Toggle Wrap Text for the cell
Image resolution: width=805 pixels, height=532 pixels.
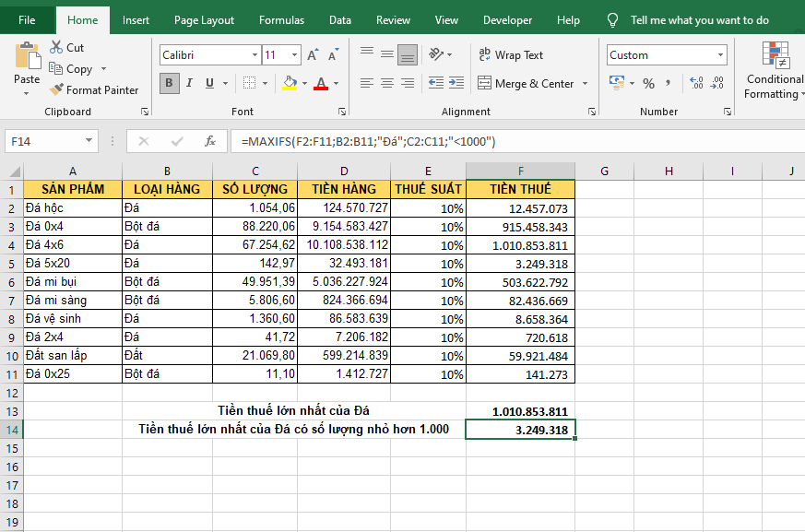pyautogui.click(x=511, y=55)
